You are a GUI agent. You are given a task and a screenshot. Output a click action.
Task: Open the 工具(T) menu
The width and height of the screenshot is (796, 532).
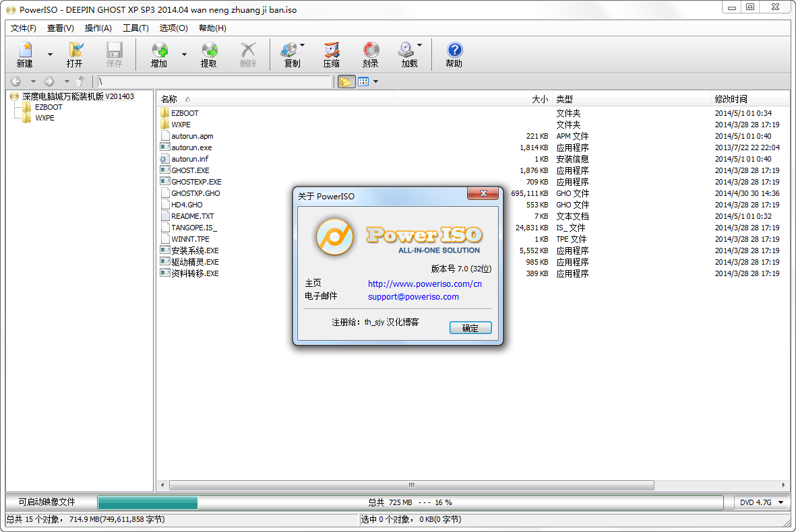pos(135,28)
